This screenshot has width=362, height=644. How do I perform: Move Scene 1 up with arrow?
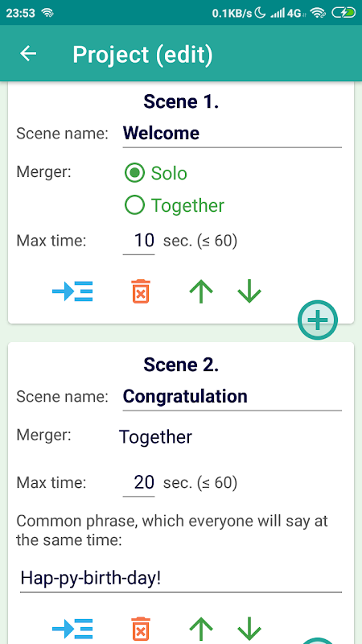pyautogui.click(x=200, y=291)
